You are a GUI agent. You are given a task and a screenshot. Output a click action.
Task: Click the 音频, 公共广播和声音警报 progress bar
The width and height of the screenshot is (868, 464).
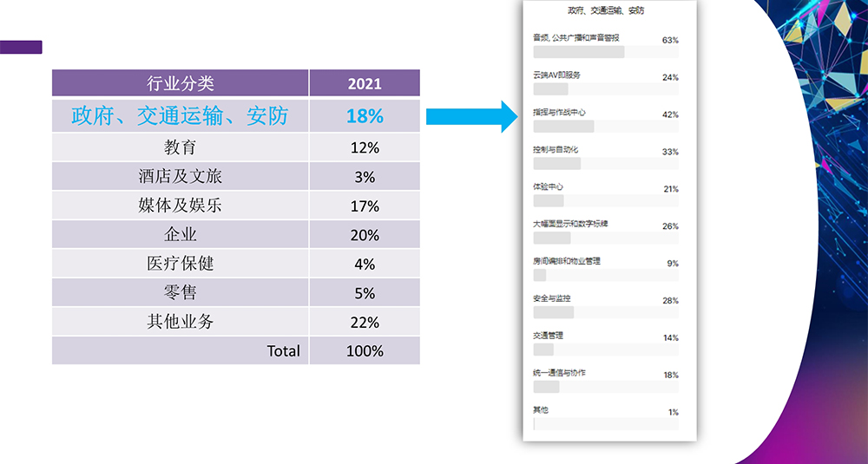tap(606, 52)
